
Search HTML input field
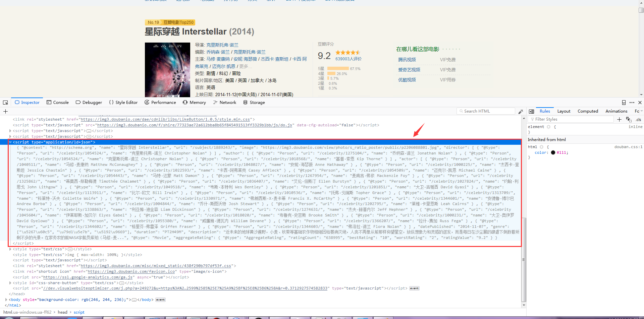click(486, 111)
